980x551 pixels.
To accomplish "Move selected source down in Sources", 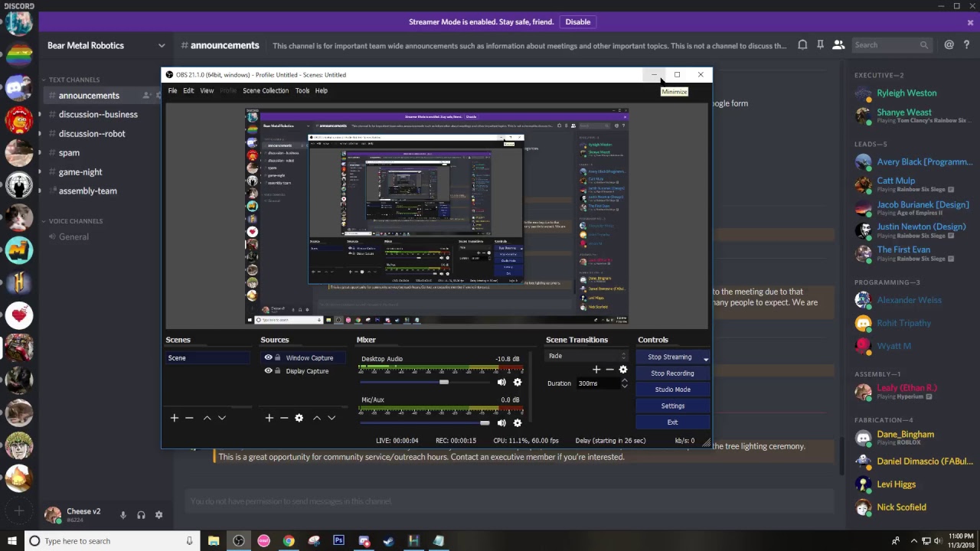I will pyautogui.click(x=332, y=418).
